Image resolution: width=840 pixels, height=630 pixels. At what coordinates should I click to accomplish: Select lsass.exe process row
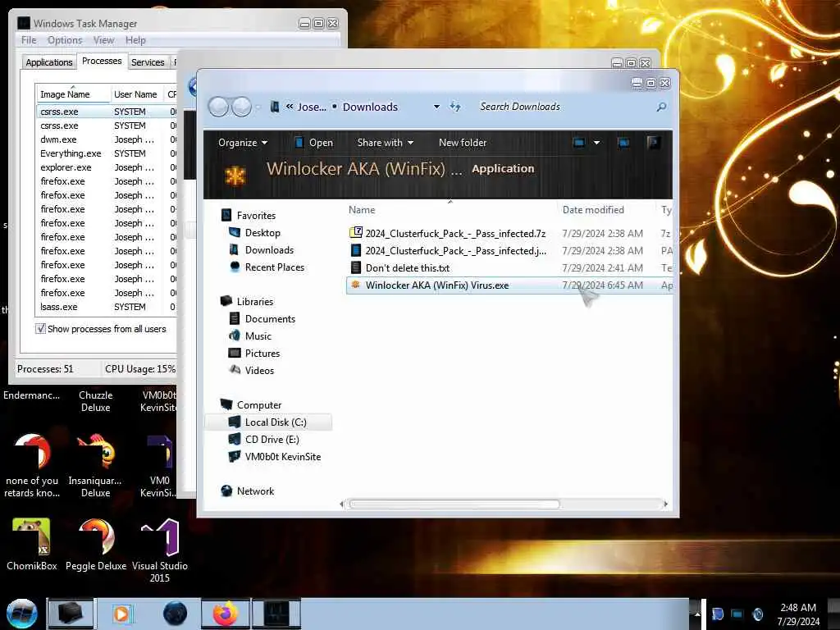click(106, 307)
